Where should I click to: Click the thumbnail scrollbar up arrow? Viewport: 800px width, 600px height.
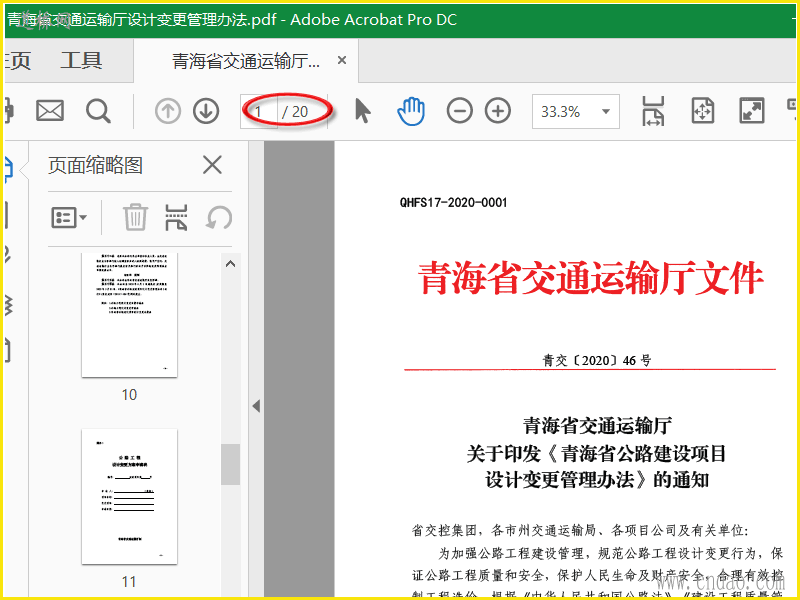pos(230,264)
